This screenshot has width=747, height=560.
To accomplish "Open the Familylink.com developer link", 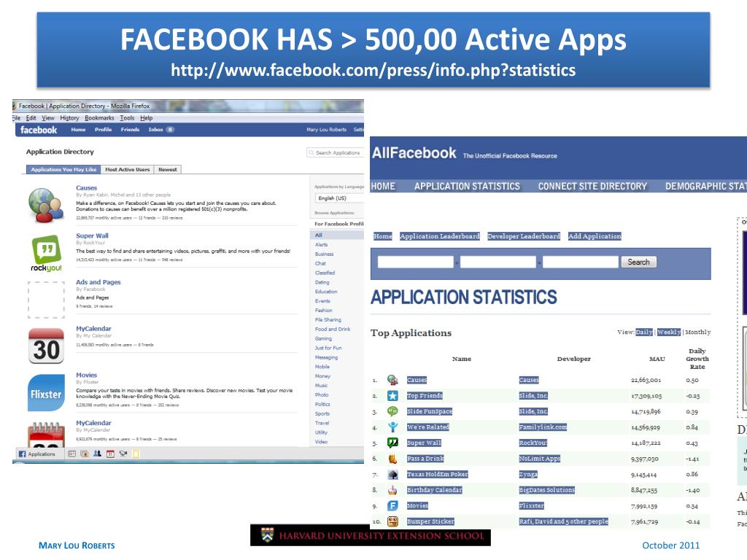I will [x=543, y=427].
